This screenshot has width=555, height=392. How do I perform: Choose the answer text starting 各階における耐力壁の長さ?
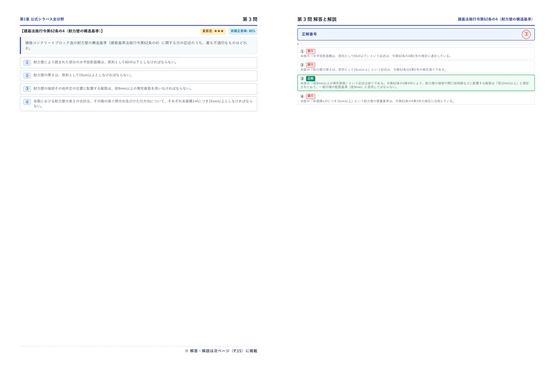coord(143,103)
